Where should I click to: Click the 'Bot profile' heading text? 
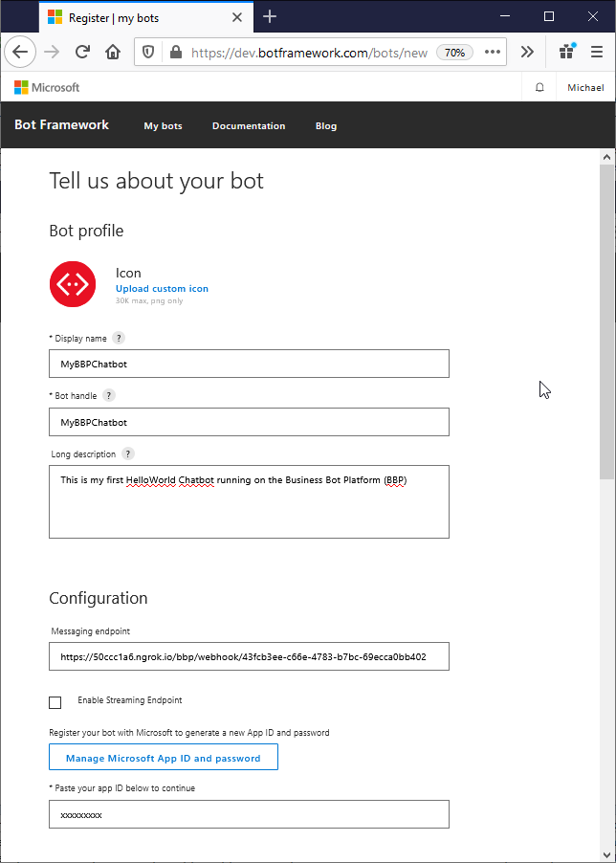pos(86,232)
